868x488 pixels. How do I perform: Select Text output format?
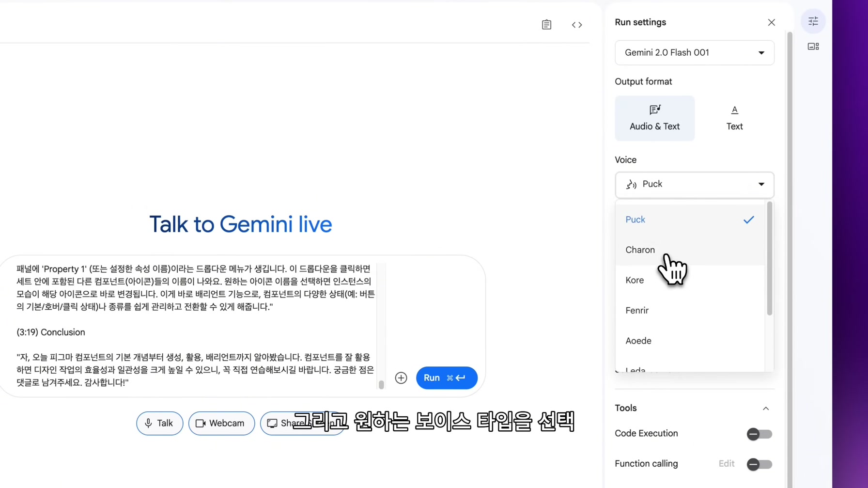coord(734,118)
